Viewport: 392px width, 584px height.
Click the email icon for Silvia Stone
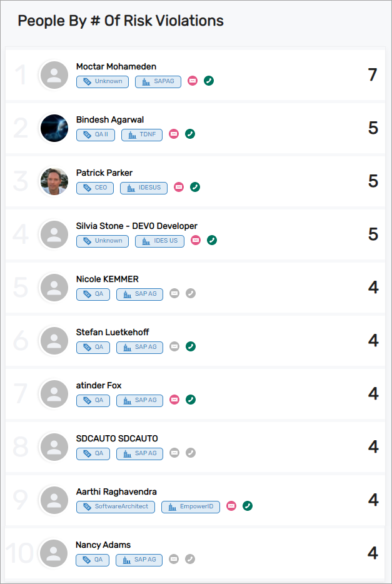click(196, 240)
